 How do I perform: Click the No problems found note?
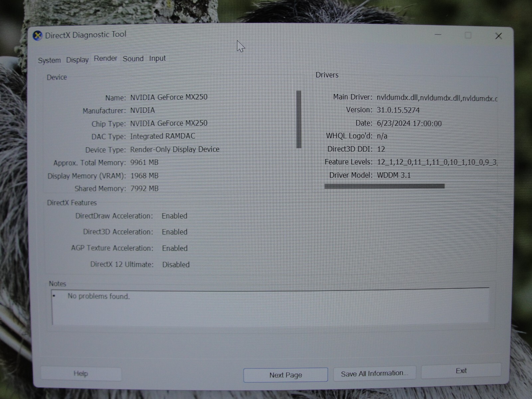(x=99, y=296)
